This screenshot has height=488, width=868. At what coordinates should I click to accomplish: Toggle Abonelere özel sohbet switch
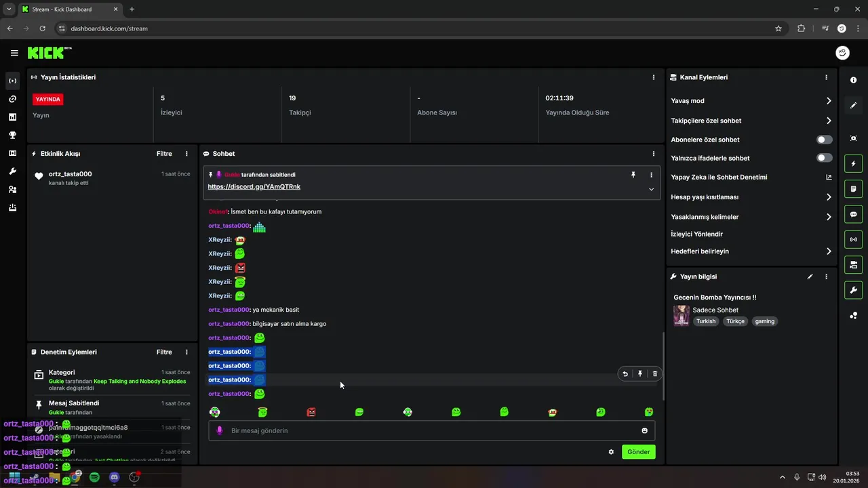pos(824,140)
